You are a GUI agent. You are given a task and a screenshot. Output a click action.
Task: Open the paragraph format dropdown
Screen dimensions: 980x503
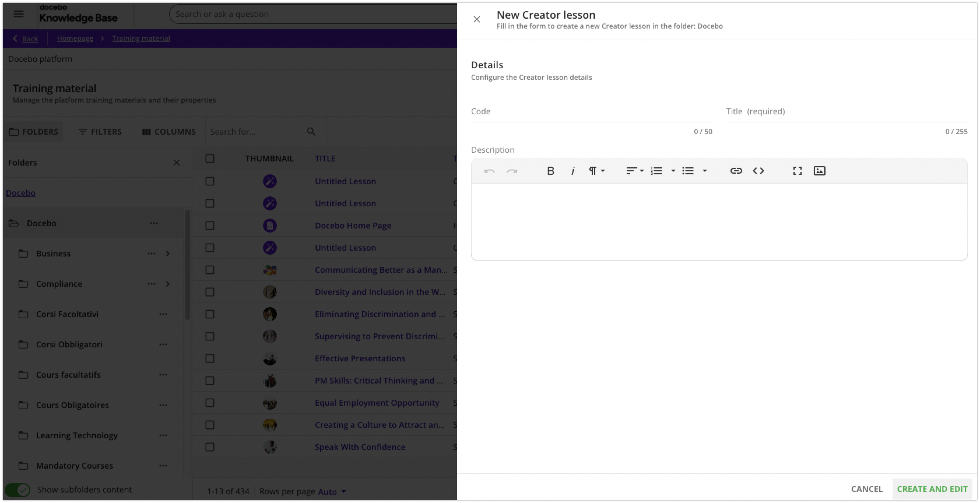click(x=596, y=171)
